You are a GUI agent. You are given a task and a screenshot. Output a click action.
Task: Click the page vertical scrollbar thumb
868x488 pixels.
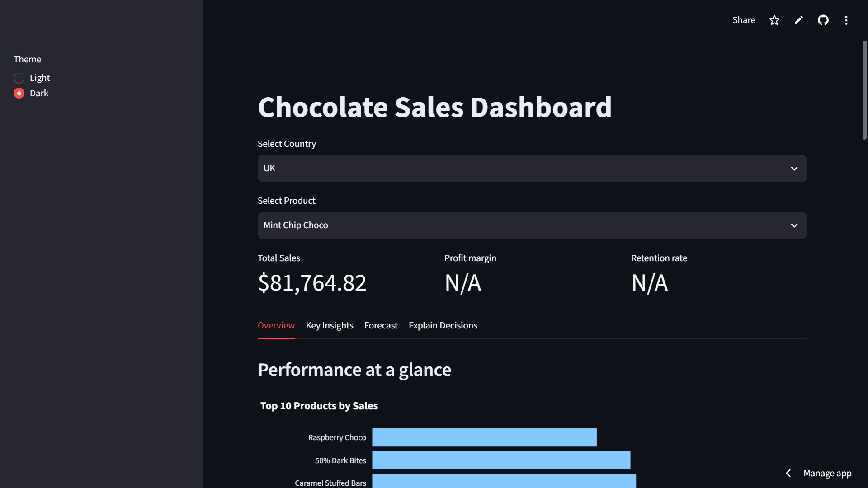[864, 90]
